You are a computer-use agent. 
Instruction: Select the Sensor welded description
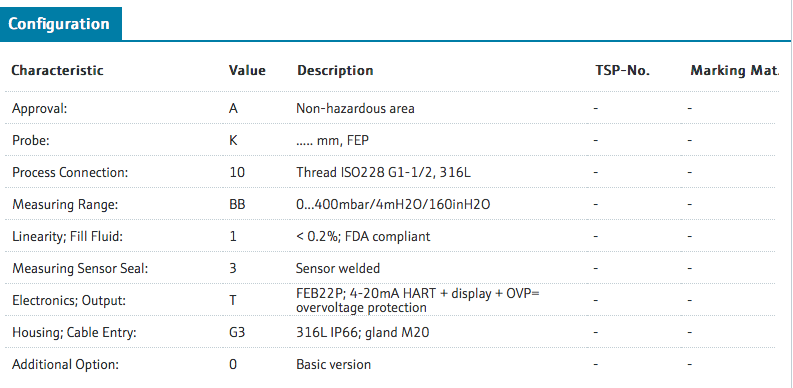(338, 268)
